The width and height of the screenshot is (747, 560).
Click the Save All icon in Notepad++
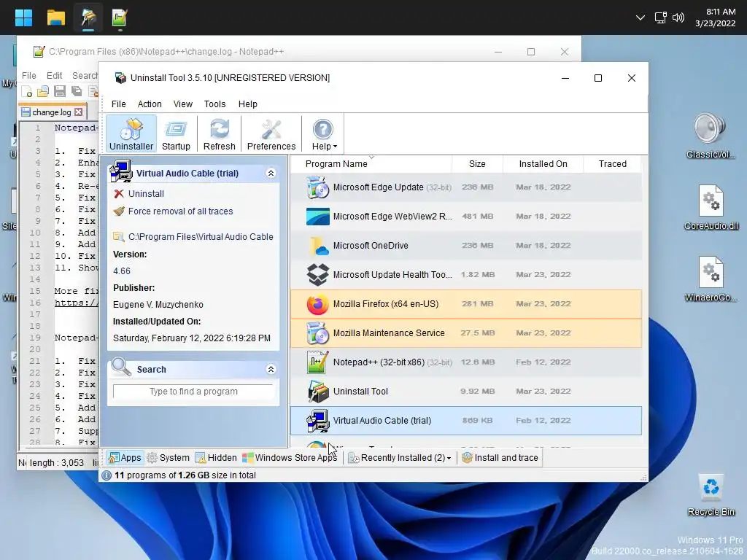click(76, 91)
